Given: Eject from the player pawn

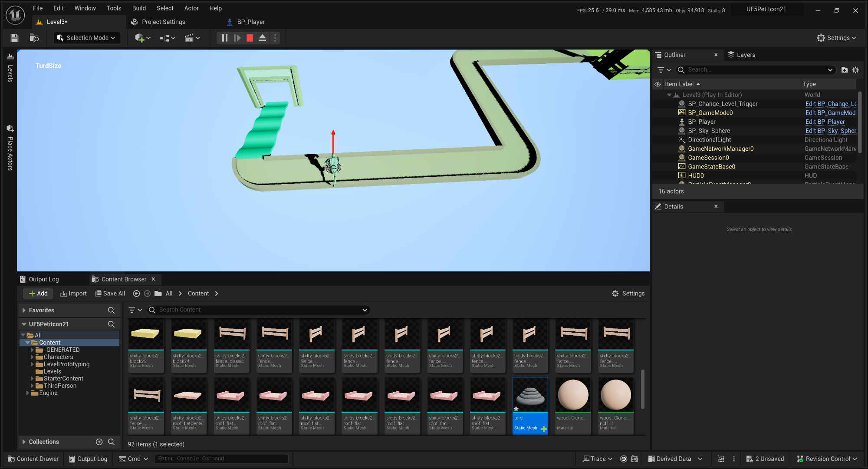Looking at the screenshot, I should pos(262,38).
